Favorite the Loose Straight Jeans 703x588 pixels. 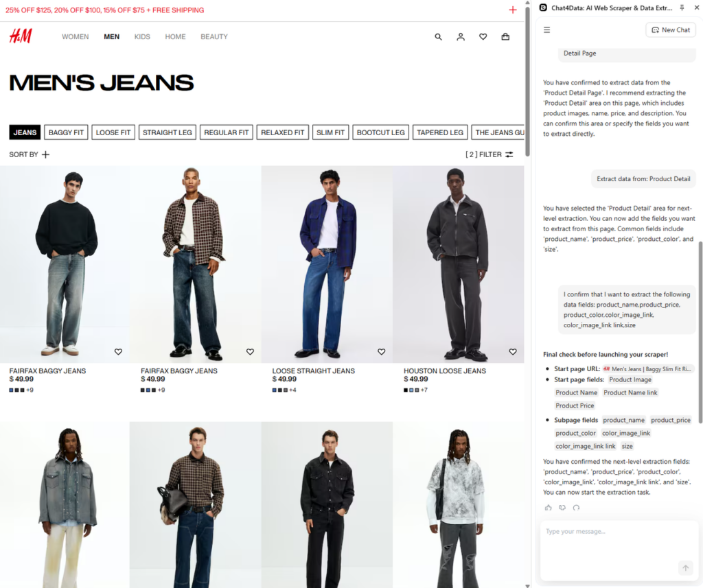coord(381,352)
